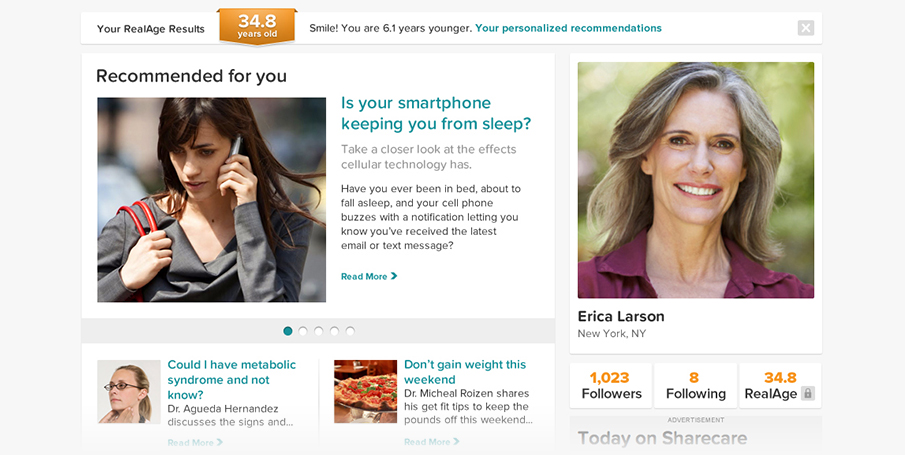This screenshot has width=905, height=455.
Task: Open Don't gain weight this weekend article
Action: [465, 372]
